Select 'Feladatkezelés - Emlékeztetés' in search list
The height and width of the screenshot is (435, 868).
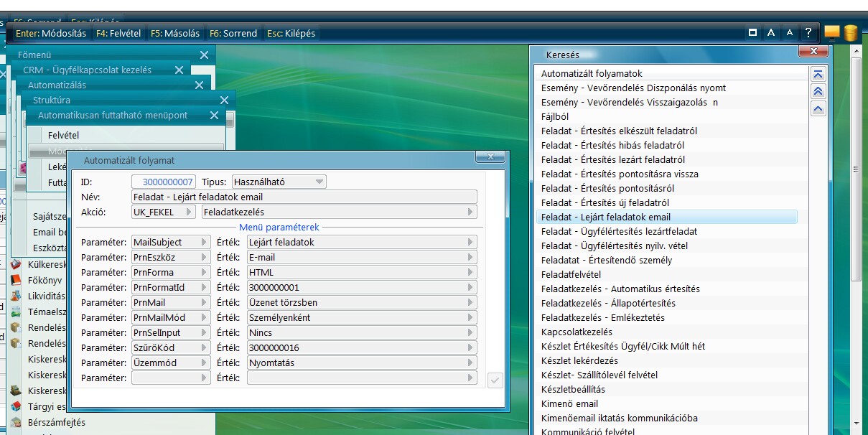click(x=603, y=317)
